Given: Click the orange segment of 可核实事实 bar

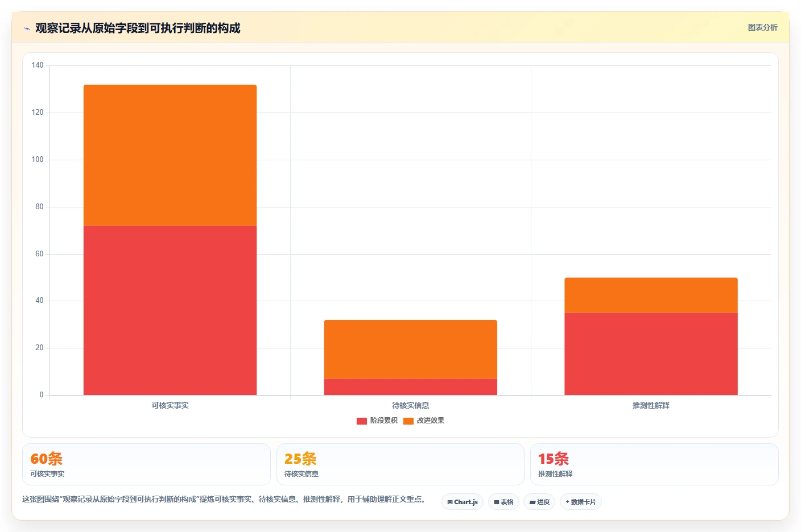Looking at the screenshot, I should tap(170, 155).
